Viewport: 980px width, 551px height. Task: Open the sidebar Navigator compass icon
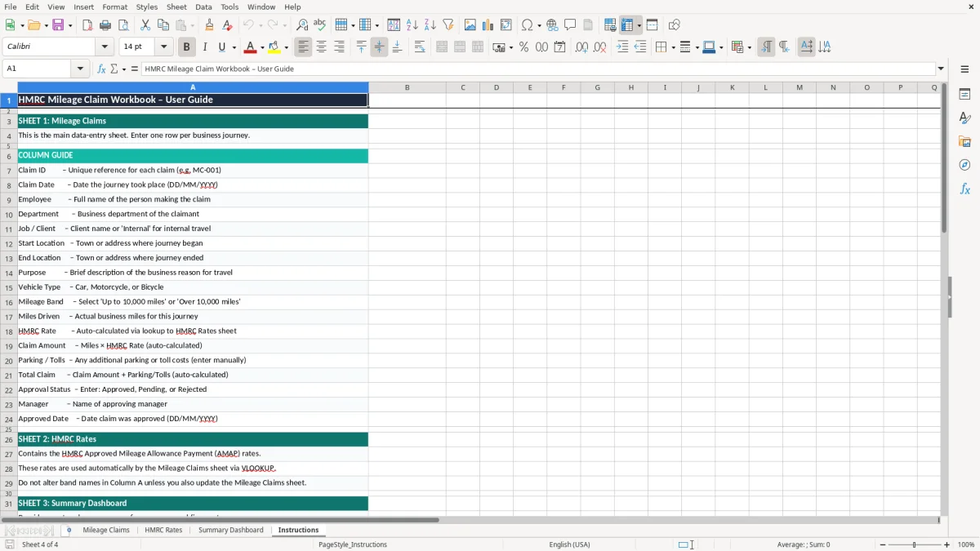coord(964,165)
